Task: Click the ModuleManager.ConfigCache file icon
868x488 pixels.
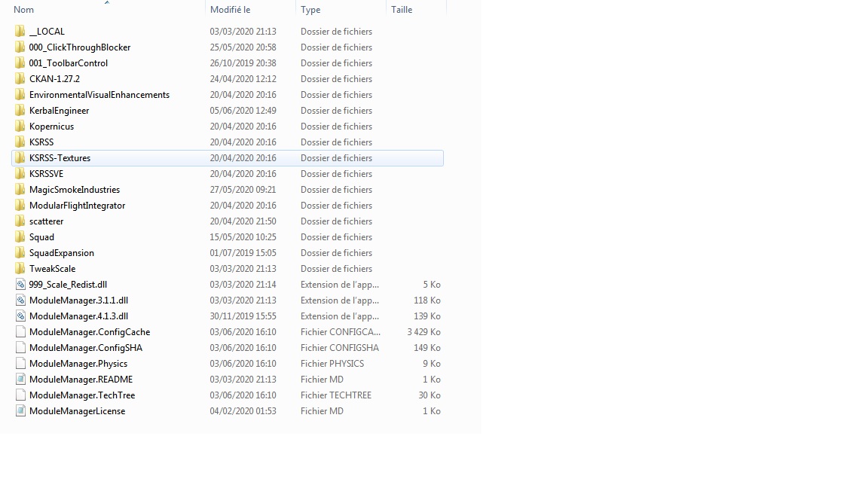Action: click(21, 332)
